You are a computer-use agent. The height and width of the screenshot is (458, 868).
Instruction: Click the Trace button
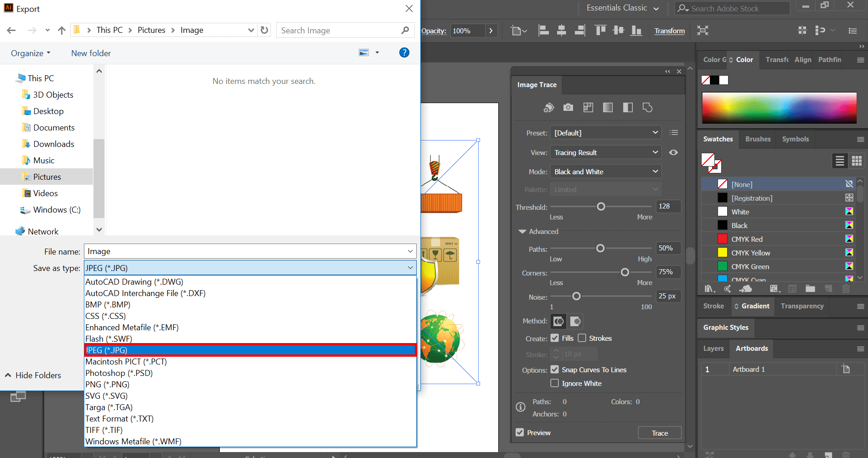coord(660,433)
